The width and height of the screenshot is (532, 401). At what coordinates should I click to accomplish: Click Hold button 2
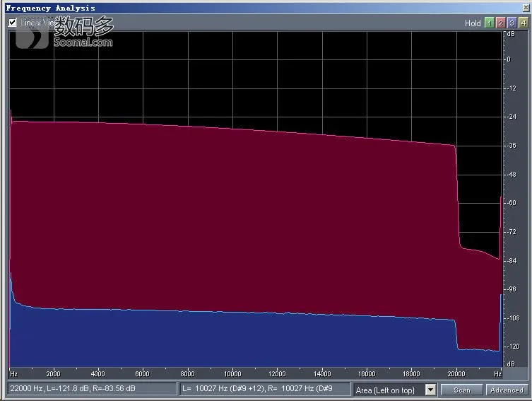[500, 23]
